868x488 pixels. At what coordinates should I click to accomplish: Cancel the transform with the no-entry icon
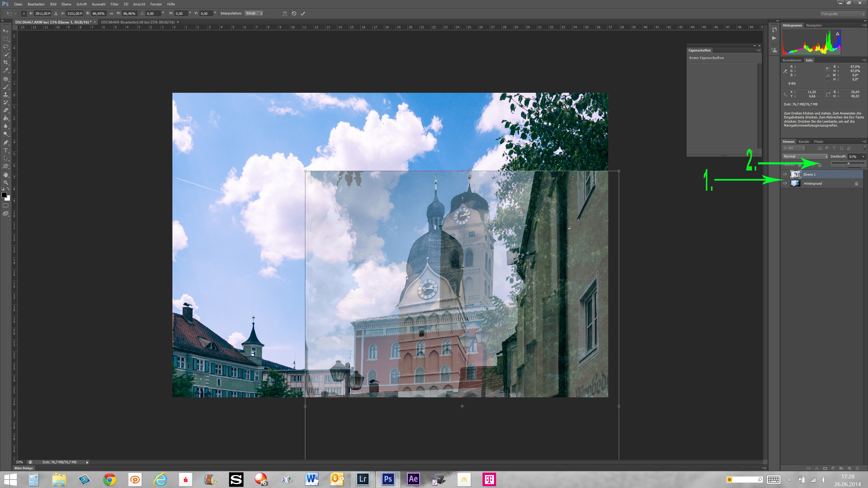tap(294, 14)
